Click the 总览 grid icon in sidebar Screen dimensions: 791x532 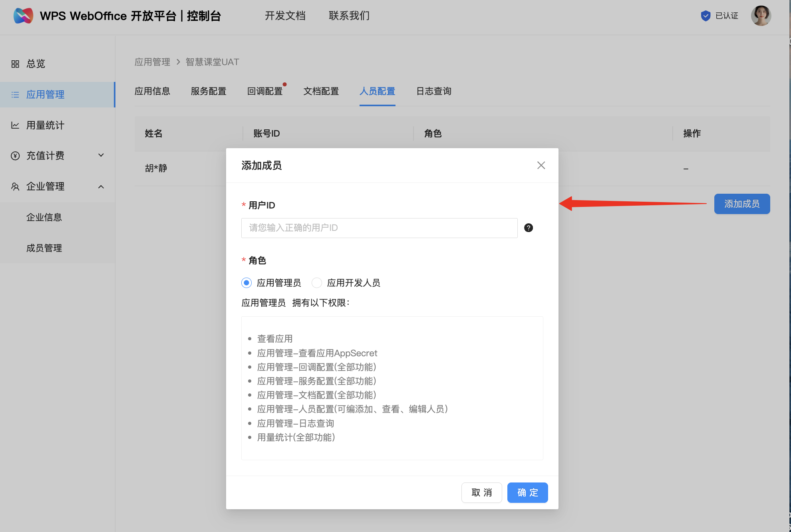(15, 64)
